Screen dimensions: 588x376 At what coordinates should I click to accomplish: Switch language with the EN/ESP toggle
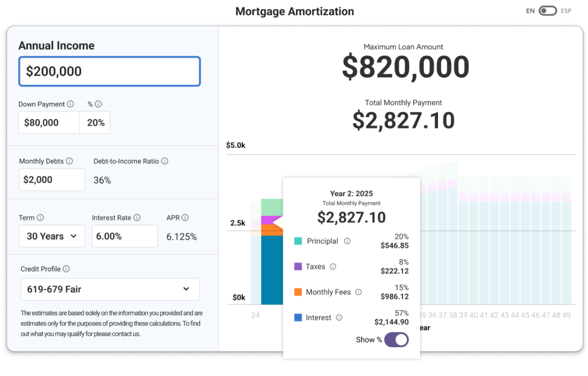point(547,11)
